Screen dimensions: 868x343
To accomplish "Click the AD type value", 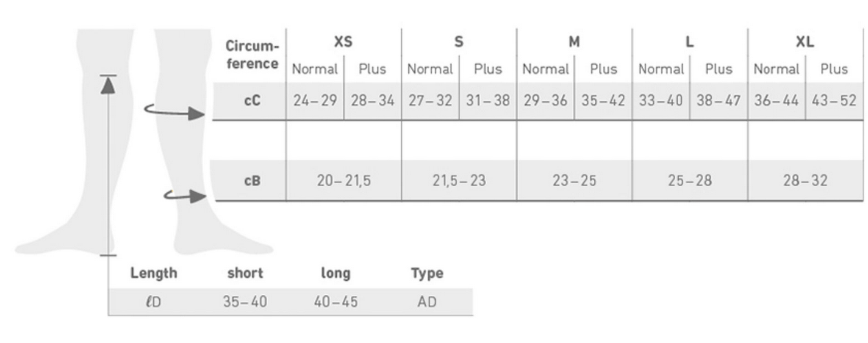I will (427, 301).
